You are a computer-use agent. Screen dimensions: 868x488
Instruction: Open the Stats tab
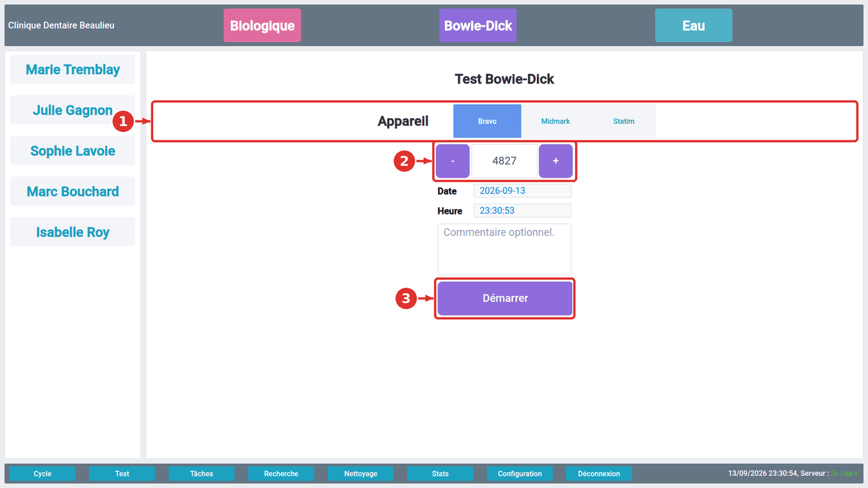pyautogui.click(x=441, y=474)
